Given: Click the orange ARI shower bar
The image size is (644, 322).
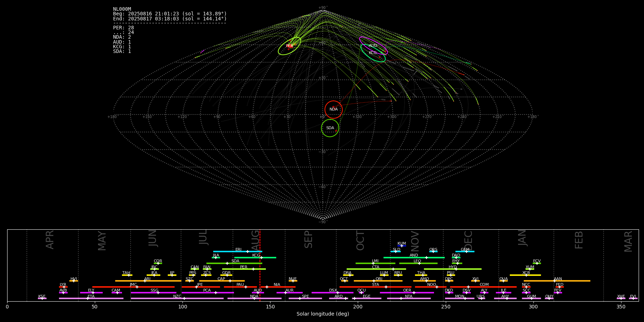Looking at the screenshot, I should tap(148, 281).
